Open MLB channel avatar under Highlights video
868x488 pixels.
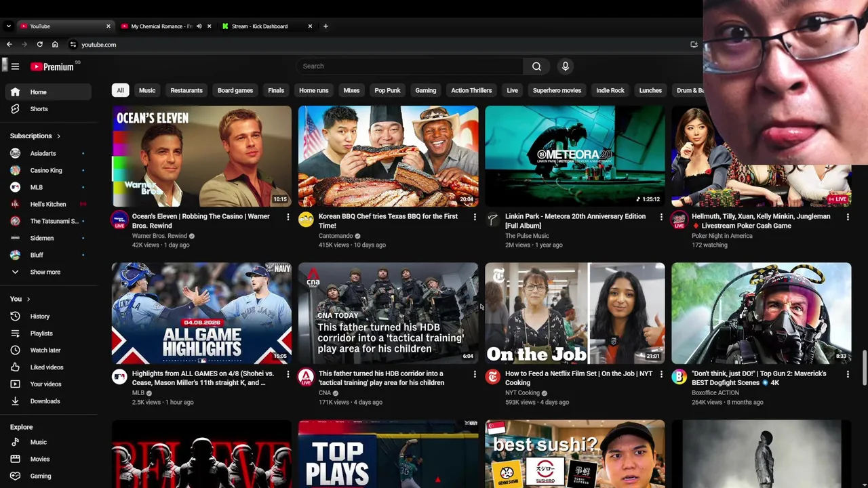(120, 377)
